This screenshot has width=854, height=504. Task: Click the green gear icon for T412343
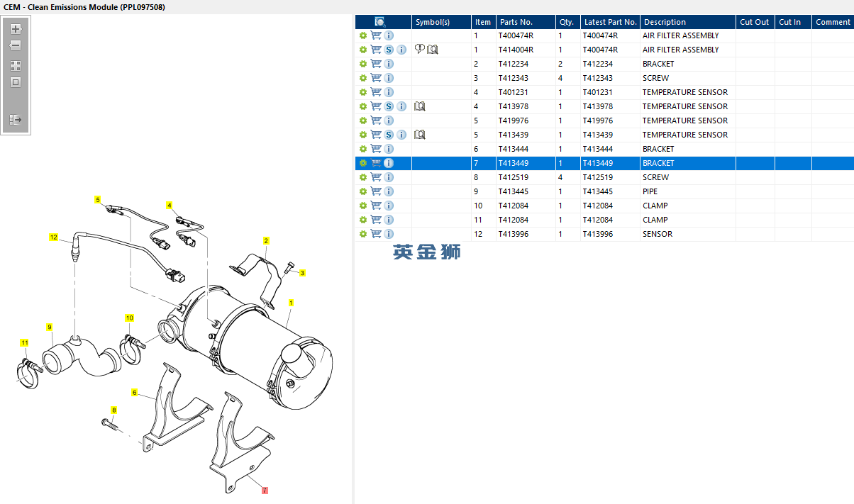point(363,78)
